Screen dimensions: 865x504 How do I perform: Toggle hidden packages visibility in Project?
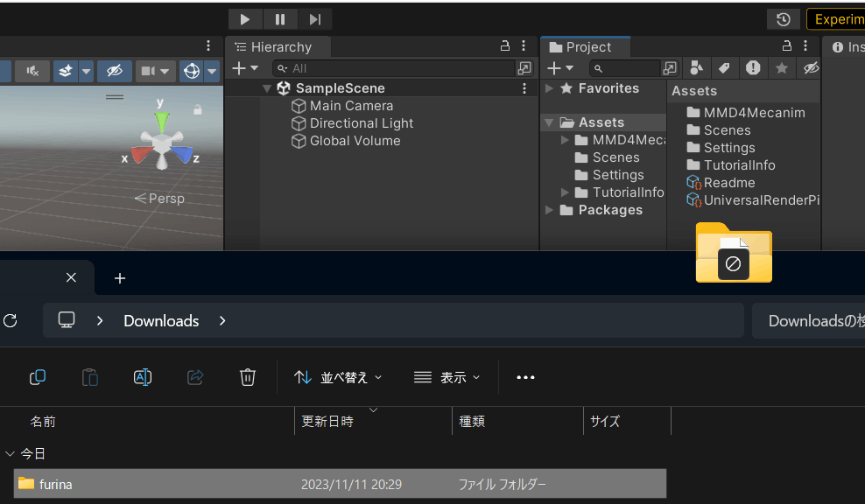tap(811, 68)
